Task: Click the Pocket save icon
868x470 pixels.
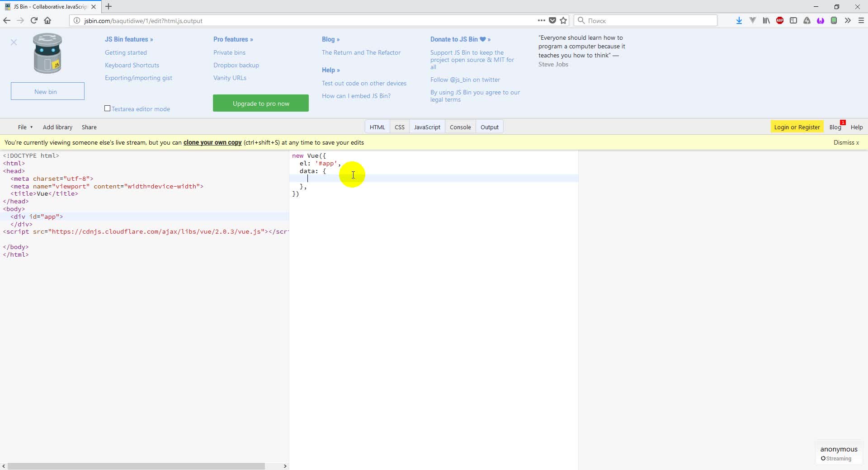Action: [x=552, y=20]
